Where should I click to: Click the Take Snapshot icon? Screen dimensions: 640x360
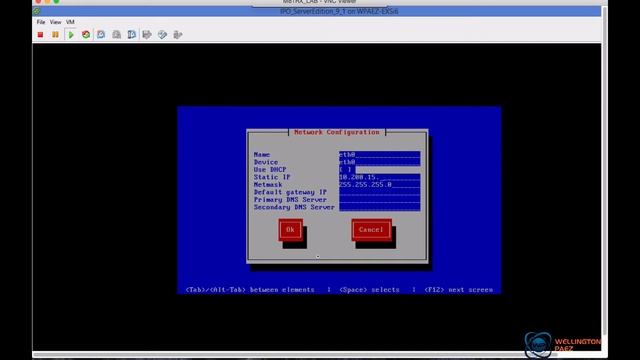101,35
